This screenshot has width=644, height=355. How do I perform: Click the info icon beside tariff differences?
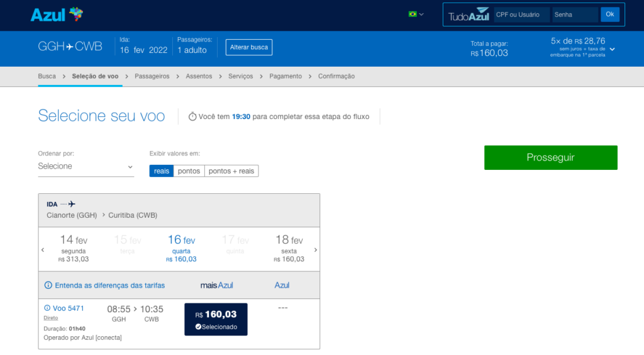point(48,286)
